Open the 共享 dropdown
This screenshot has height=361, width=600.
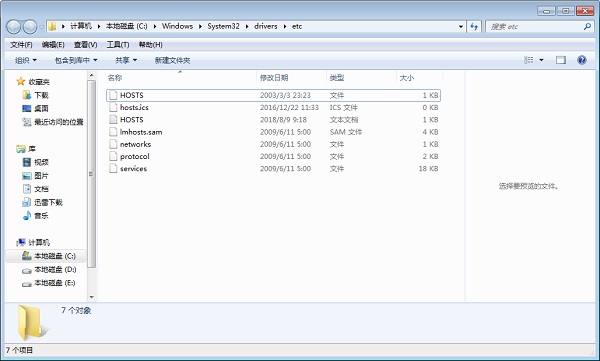tap(126, 60)
